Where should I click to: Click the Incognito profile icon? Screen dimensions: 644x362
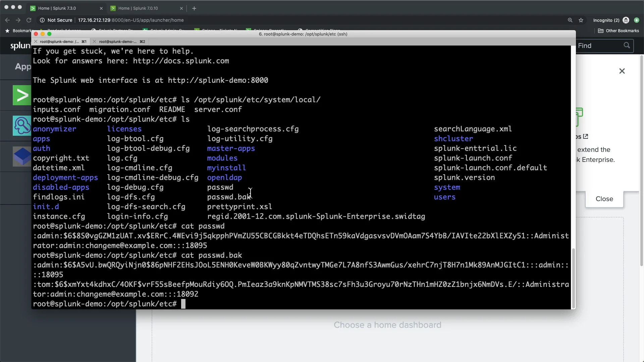(626, 20)
